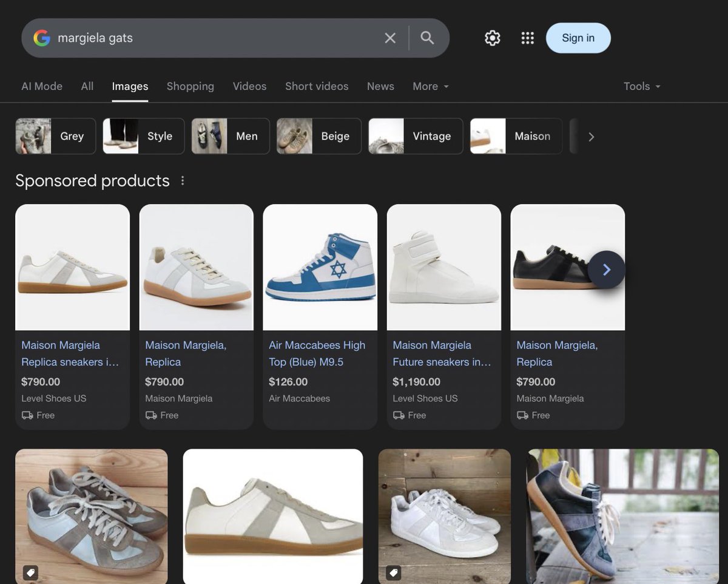728x584 pixels.
Task: Click the Sponsored products heading
Action: point(92,181)
